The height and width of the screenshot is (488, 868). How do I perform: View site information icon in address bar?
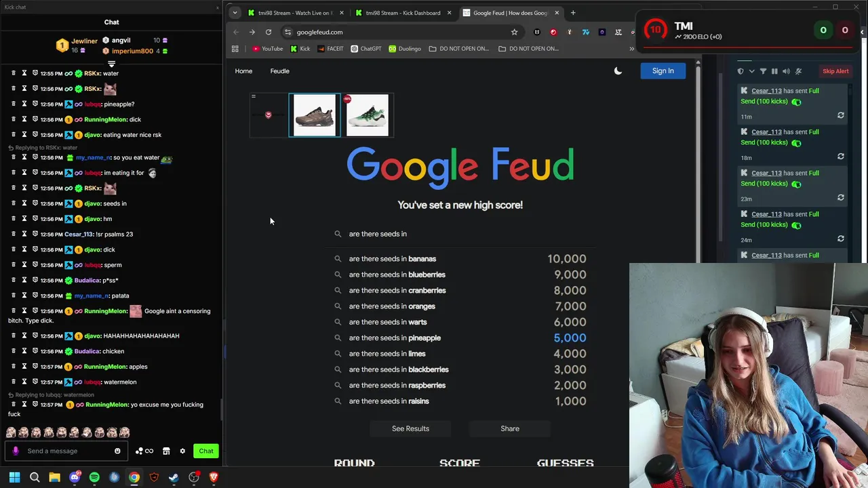(288, 32)
